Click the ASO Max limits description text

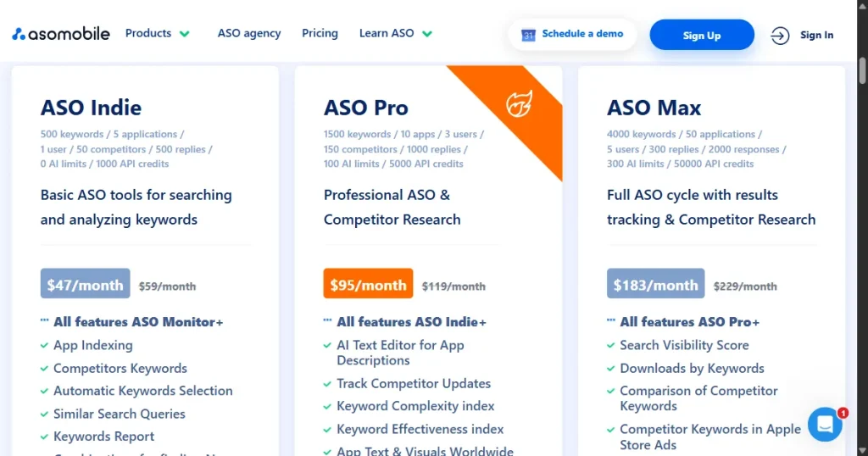(697, 149)
